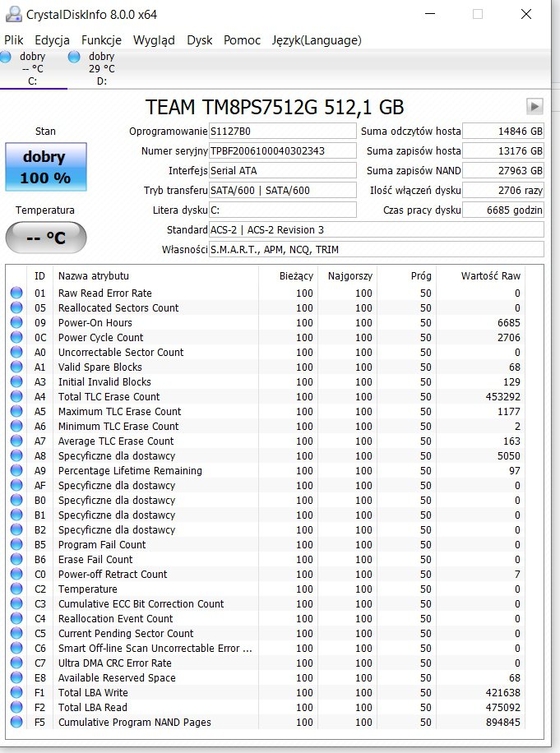Click status icon for Average TLC Erase Count
Viewport: 560px width, 753px height.
(x=16, y=441)
